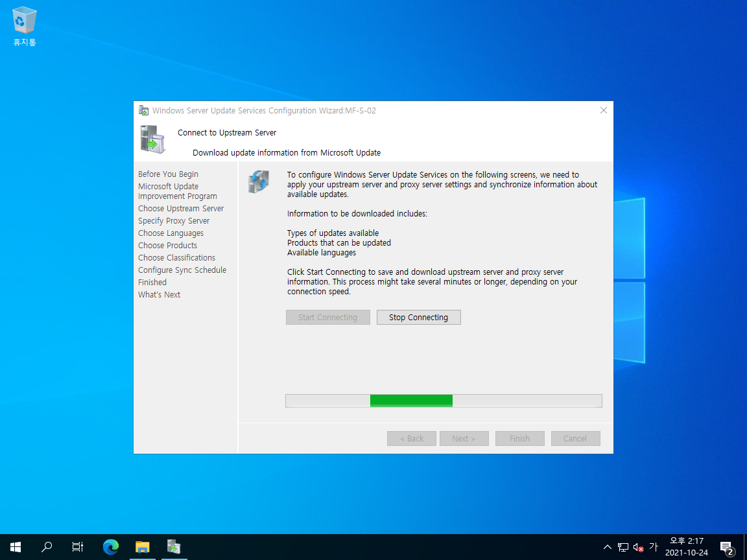This screenshot has width=747, height=560.
Task: Click 'Types of updates available' text
Action: 333,233
